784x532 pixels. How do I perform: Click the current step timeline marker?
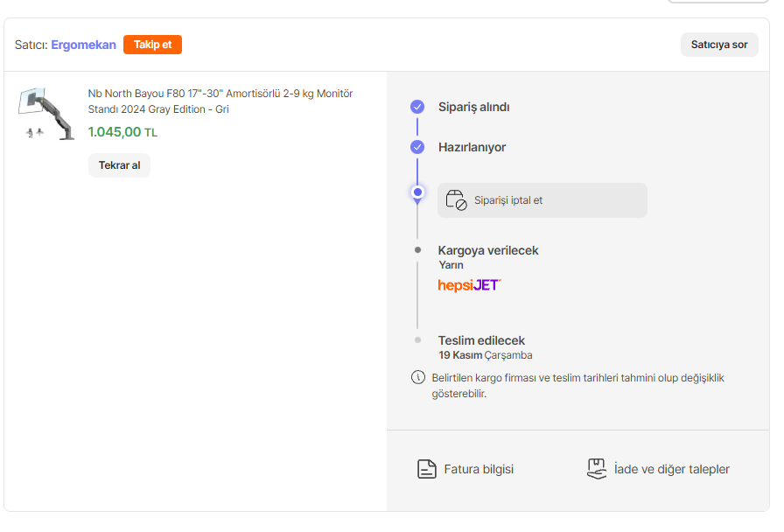(x=417, y=192)
